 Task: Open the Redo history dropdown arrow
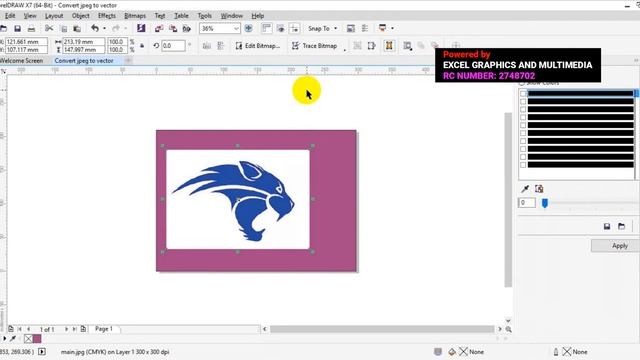125,28
